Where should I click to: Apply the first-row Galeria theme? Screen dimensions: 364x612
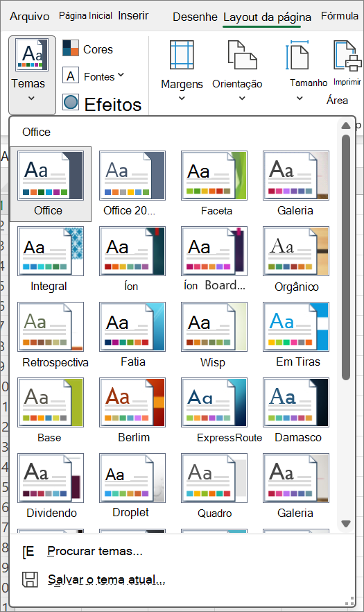(296, 176)
